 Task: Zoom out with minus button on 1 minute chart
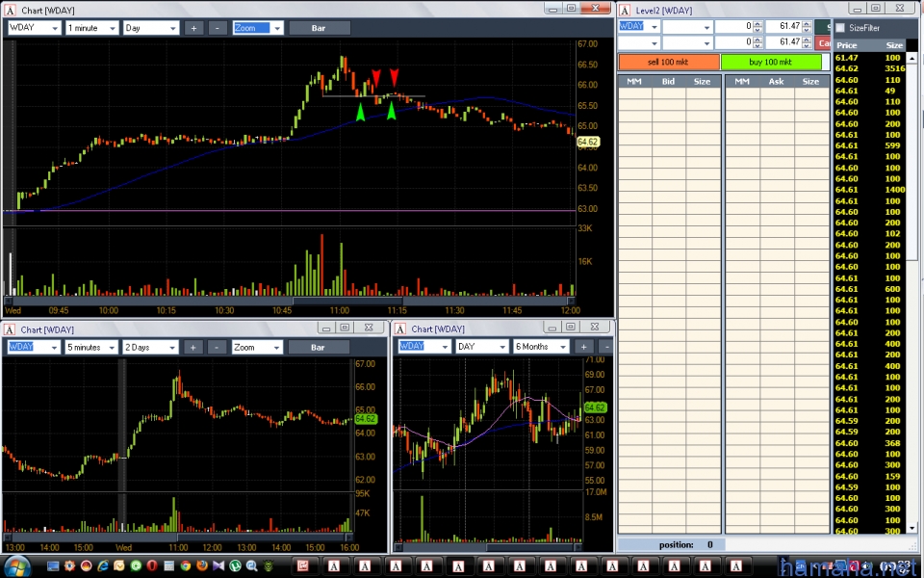[218, 28]
